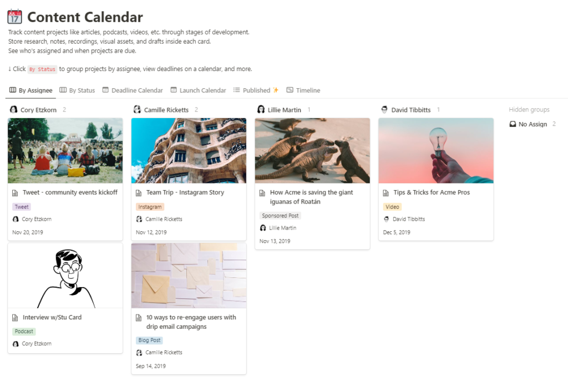
Task: Click page icon beside Tips & Tricks title
Action: point(386,193)
